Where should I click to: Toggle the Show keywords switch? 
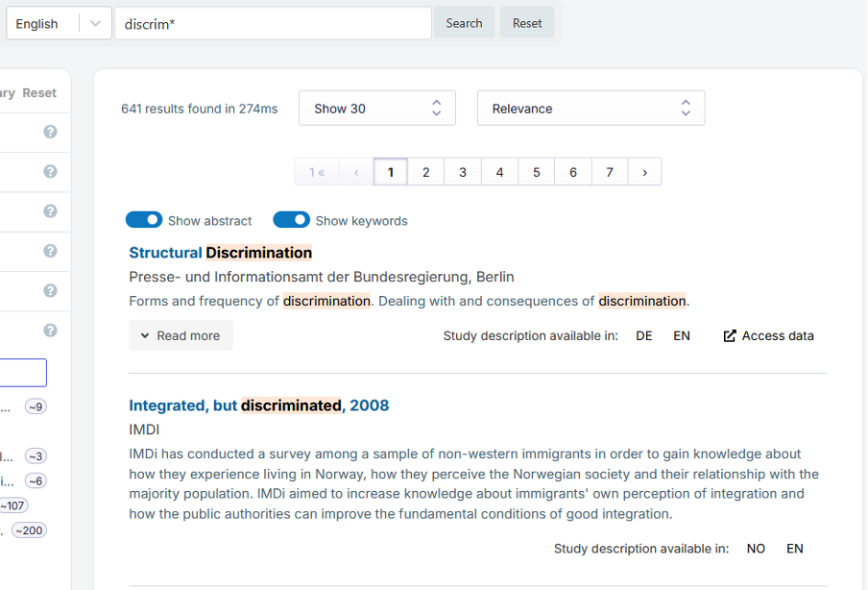(x=292, y=220)
